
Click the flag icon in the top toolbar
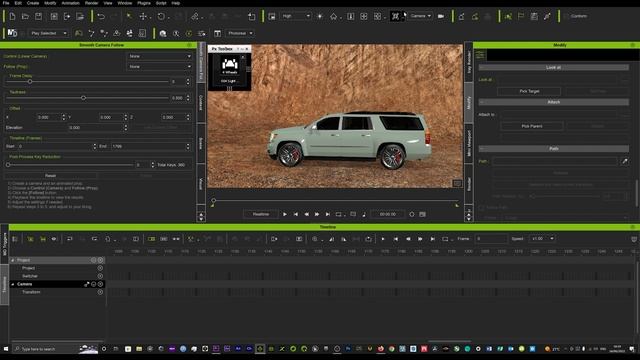point(521,16)
